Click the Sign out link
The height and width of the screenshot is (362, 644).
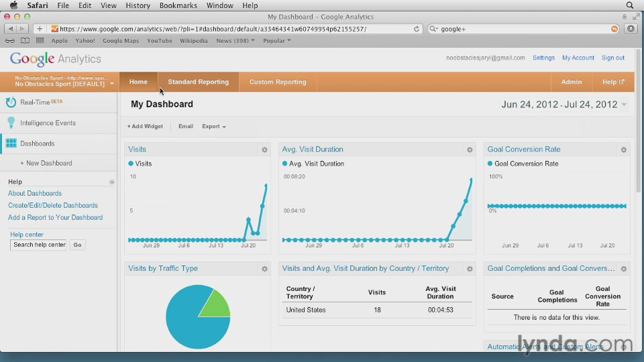tap(612, 58)
